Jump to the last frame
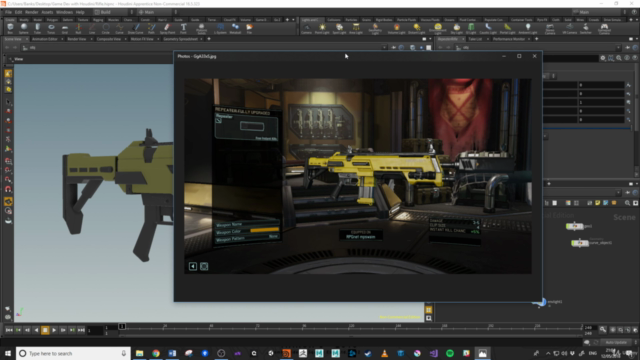 click(81, 330)
